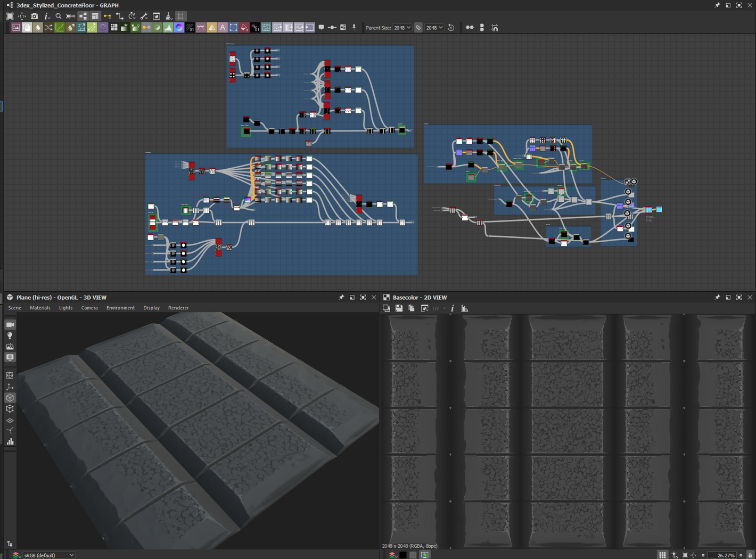
Task: Add a comment to the graph
Action: [321, 28]
